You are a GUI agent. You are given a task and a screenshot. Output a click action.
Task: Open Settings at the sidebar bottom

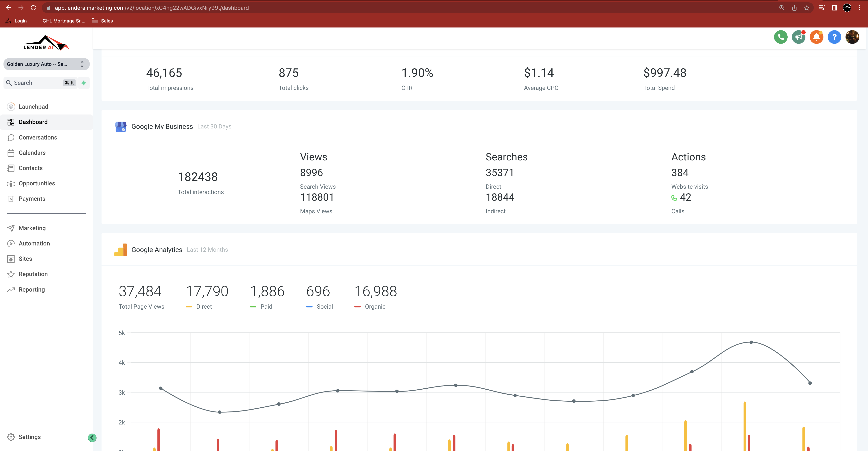(x=24, y=437)
